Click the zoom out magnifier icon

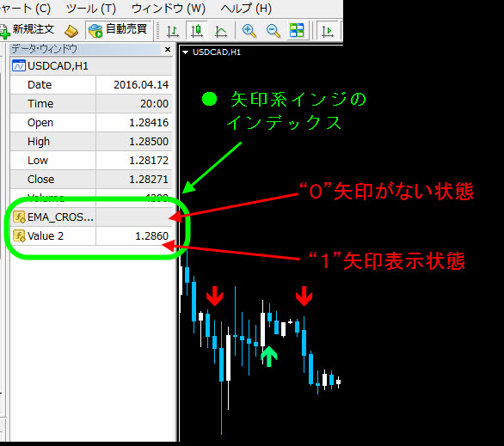coord(274,31)
